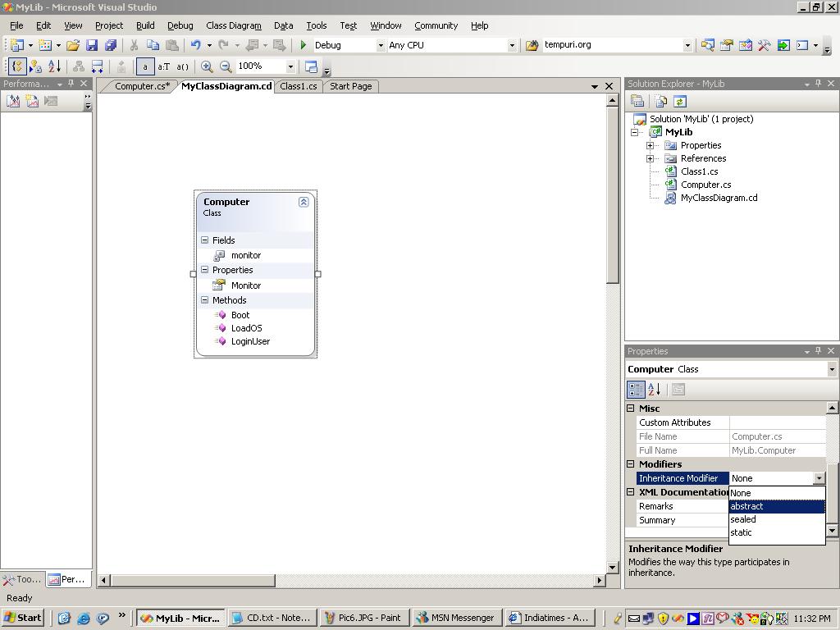This screenshot has width=840, height=630.
Task: Click the Find in Files binoculars-folder icon
Action: point(532,46)
